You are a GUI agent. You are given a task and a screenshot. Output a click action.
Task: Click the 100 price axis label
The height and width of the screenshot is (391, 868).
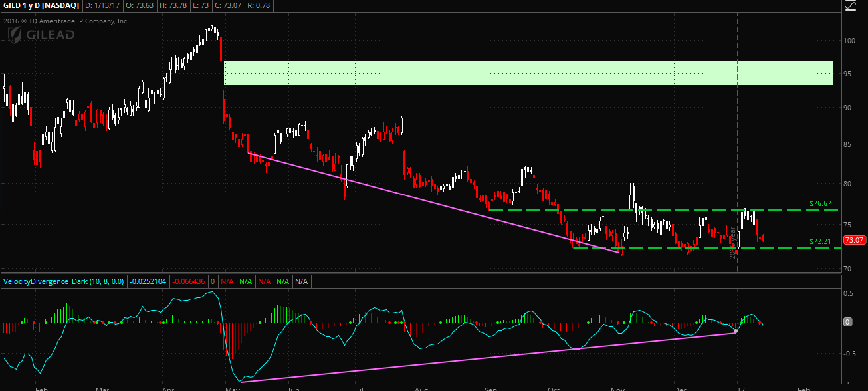click(851, 40)
